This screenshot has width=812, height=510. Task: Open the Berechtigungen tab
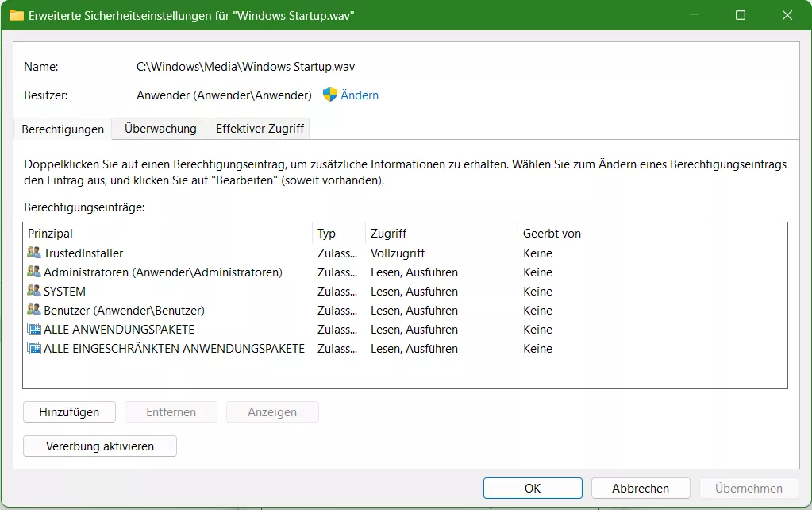pos(63,129)
